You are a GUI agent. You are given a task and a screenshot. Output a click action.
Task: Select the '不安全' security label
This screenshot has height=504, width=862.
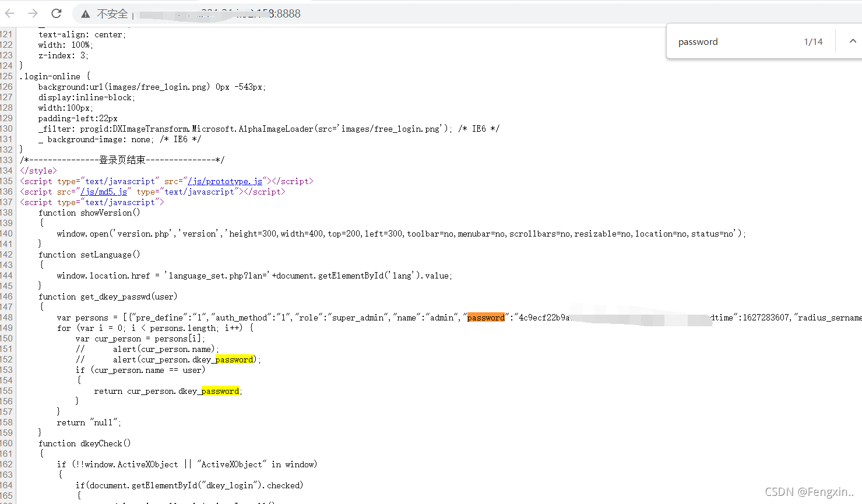[112, 14]
